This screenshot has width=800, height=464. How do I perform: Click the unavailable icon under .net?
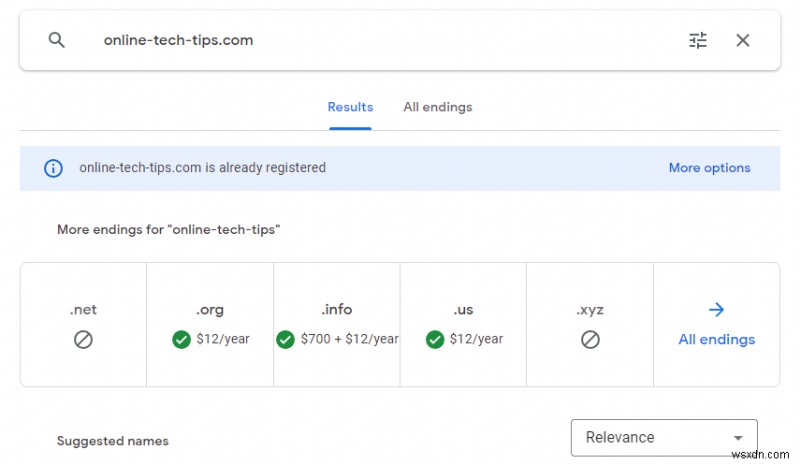click(x=83, y=339)
